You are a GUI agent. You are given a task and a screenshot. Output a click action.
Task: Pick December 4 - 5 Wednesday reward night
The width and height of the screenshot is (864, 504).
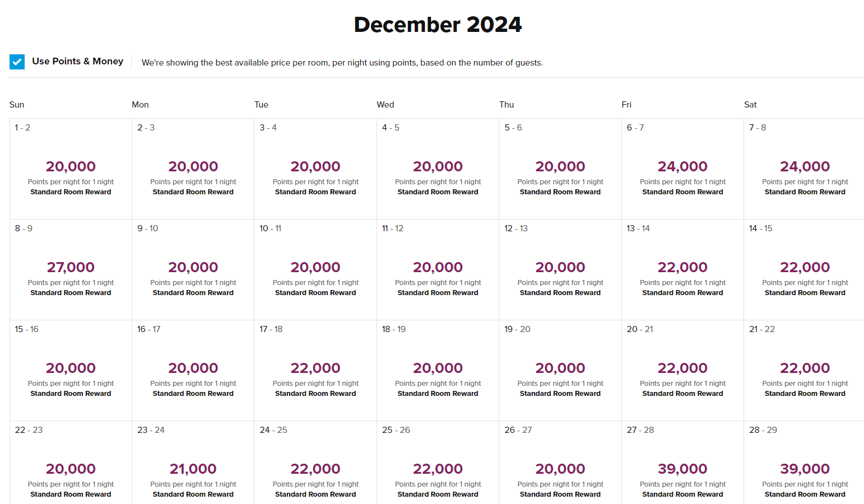point(438,169)
